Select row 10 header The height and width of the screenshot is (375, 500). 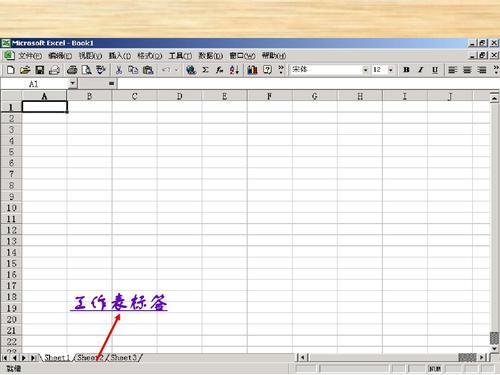point(11,208)
